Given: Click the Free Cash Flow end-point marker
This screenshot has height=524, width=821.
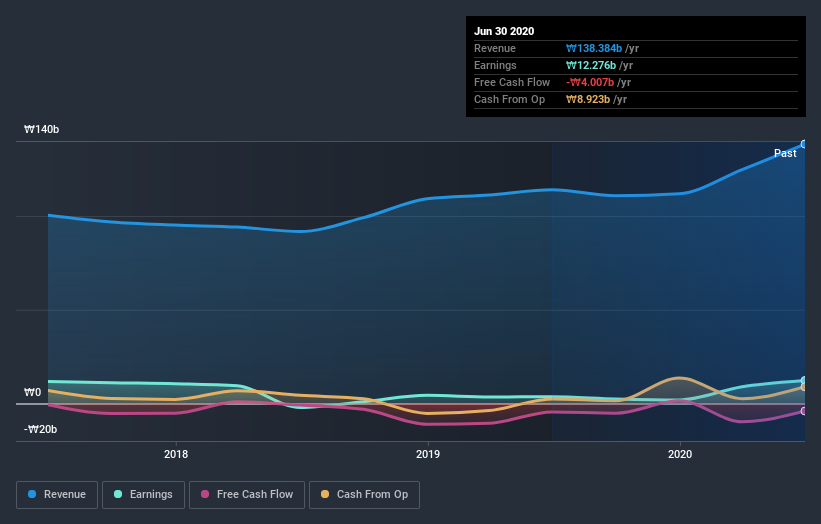Looking at the screenshot, I should click(x=804, y=411).
